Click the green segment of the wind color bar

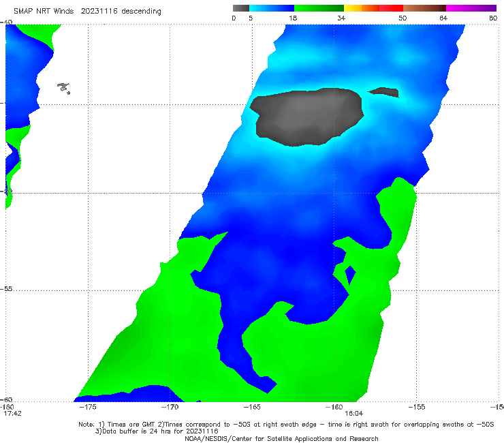tap(319, 8)
